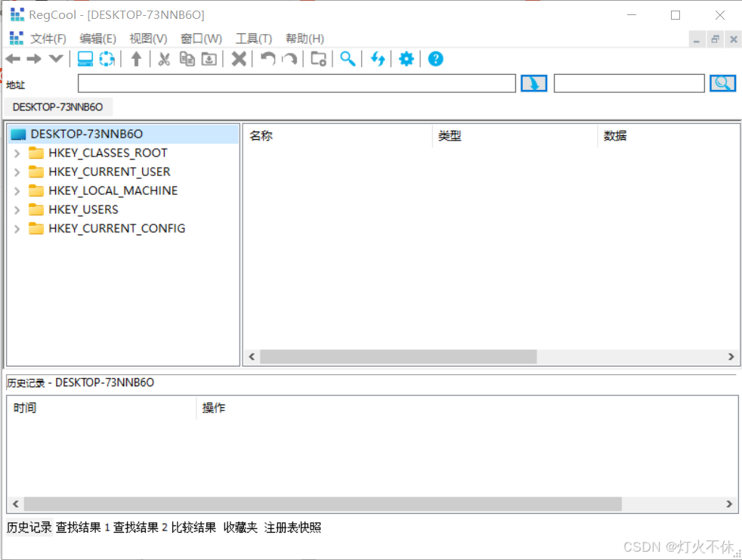
Task: Click the Undo icon
Action: (x=267, y=59)
